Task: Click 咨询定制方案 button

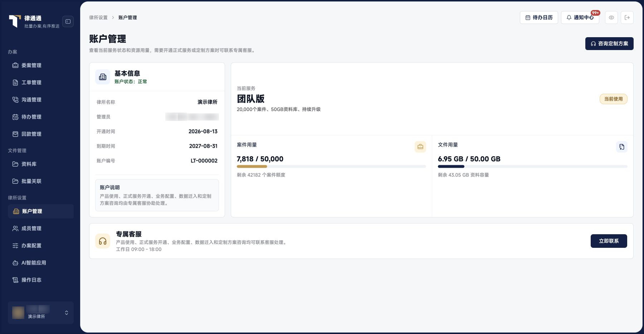Action: pyautogui.click(x=609, y=44)
